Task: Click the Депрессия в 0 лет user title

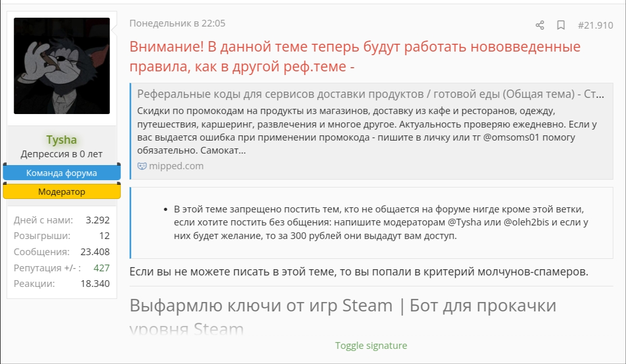Action: coord(62,154)
